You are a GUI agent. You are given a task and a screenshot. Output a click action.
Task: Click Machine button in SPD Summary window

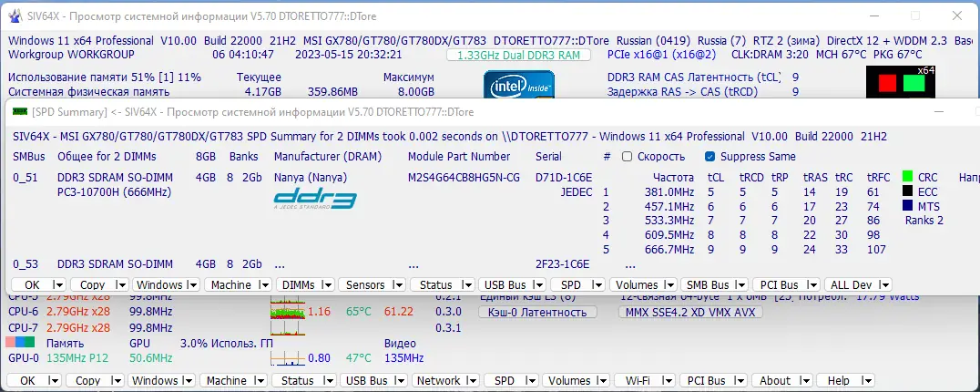click(231, 285)
